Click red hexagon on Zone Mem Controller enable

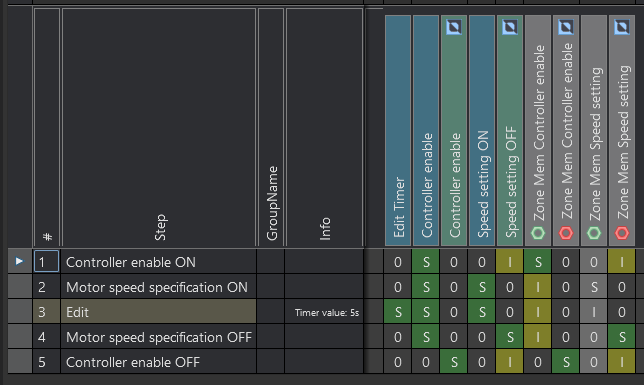click(x=566, y=233)
